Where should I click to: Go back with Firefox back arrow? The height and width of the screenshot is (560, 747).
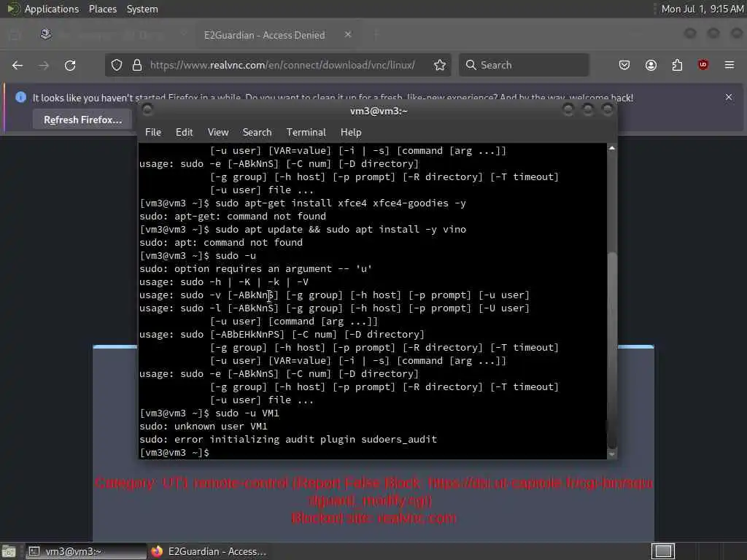coord(18,65)
